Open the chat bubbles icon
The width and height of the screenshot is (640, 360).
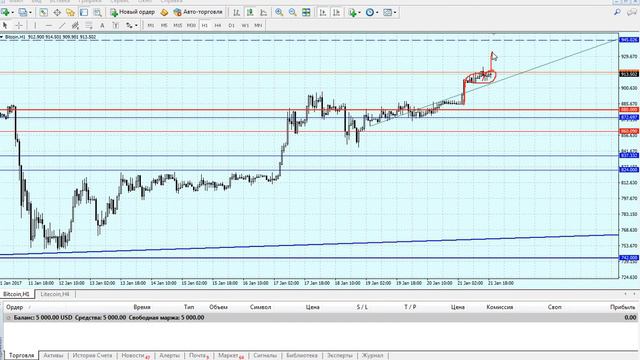pos(632,13)
